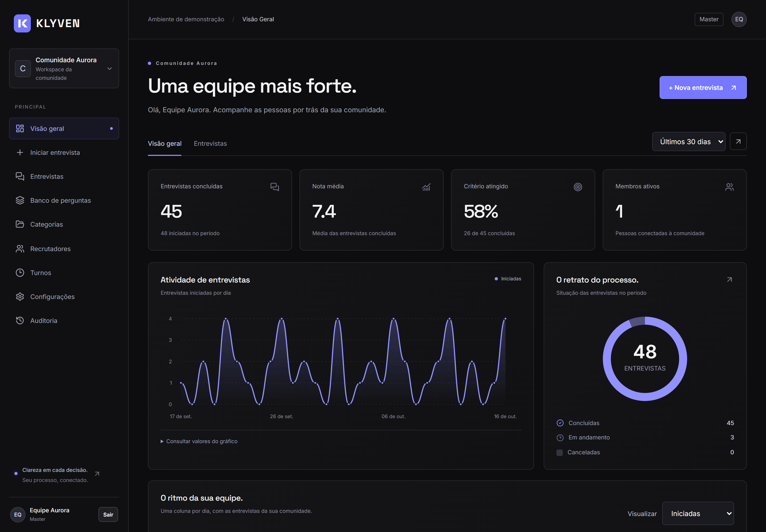Click the Turnos clock icon
The height and width of the screenshot is (532, 766).
tap(20, 273)
